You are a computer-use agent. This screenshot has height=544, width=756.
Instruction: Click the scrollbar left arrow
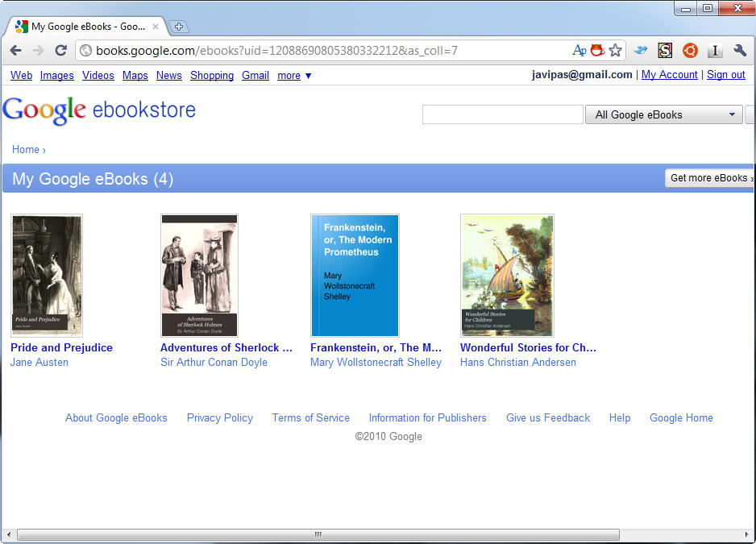[x=8, y=534]
